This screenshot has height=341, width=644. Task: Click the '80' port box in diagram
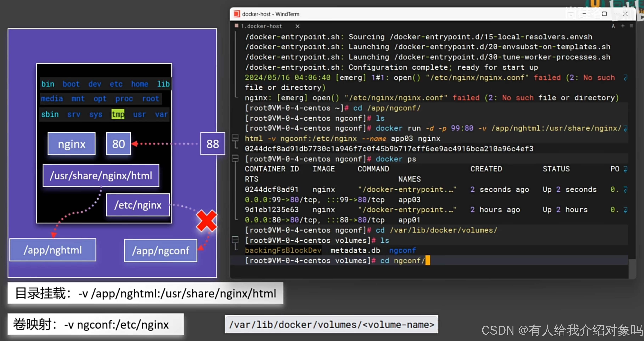(119, 144)
